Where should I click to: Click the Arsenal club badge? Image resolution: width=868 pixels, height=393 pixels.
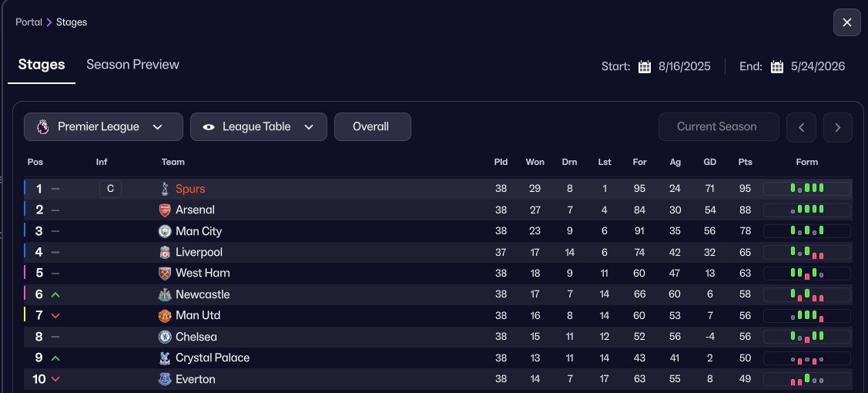pyautogui.click(x=165, y=210)
